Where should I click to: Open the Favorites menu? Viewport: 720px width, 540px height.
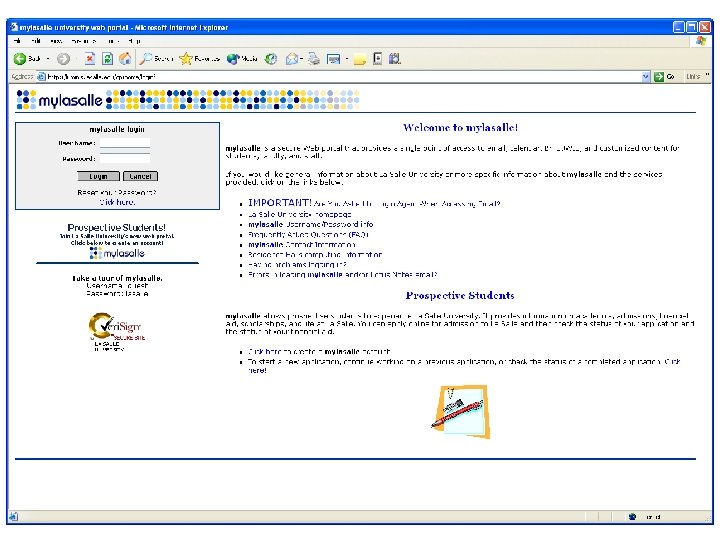point(84,41)
